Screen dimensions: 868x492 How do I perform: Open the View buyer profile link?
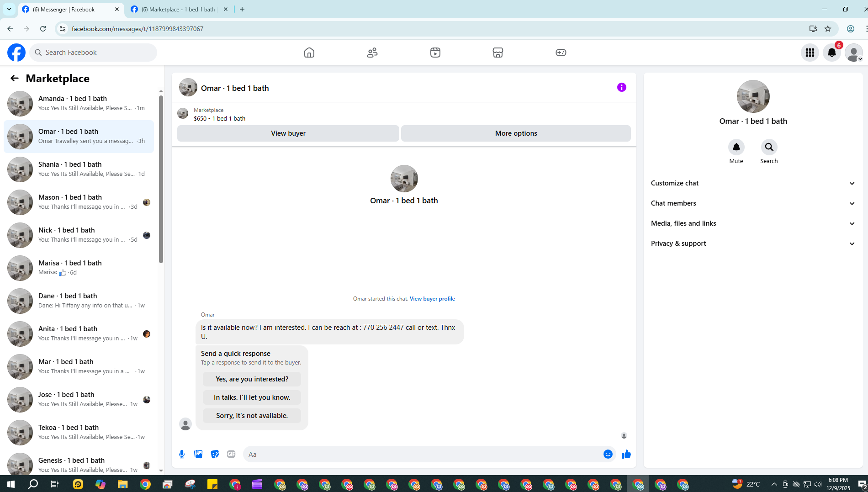pyautogui.click(x=432, y=299)
